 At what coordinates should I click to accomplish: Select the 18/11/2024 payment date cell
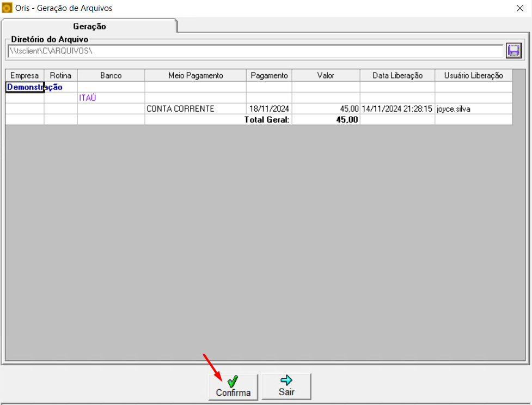[269, 108]
